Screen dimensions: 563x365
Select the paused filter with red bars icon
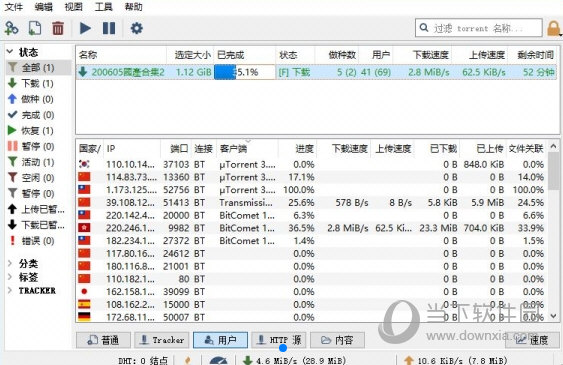[39, 146]
